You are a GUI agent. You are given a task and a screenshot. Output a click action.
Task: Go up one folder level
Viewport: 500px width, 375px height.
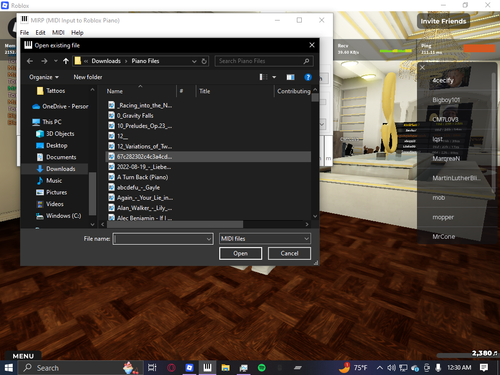coord(66,61)
